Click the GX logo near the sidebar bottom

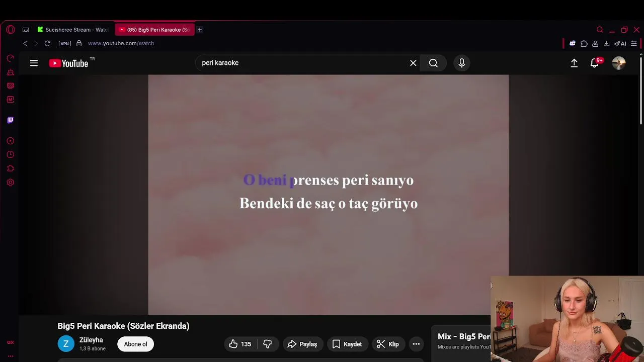pyautogui.click(x=11, y=342)
